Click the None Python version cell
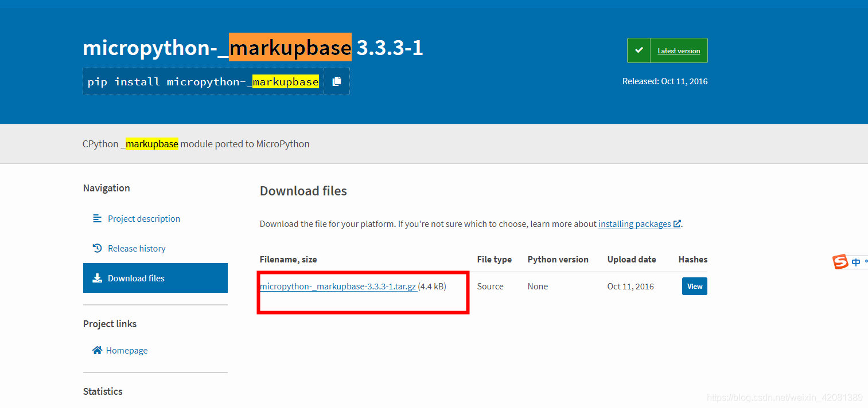 click(538, 286)
